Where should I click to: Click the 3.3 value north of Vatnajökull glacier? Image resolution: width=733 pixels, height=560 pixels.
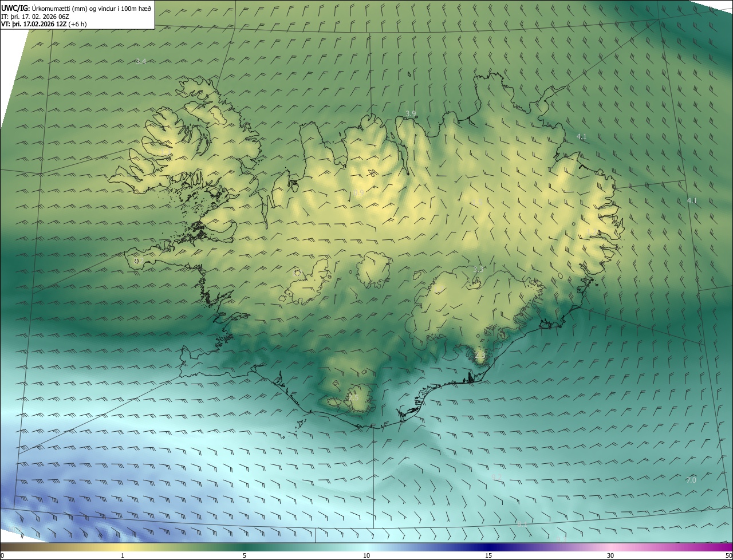point(479,269)
